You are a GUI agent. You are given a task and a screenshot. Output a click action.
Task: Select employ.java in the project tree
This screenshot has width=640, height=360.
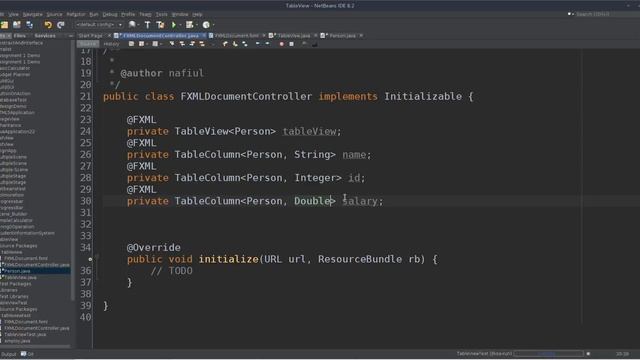pyautogui.click(x=17, y=341)
